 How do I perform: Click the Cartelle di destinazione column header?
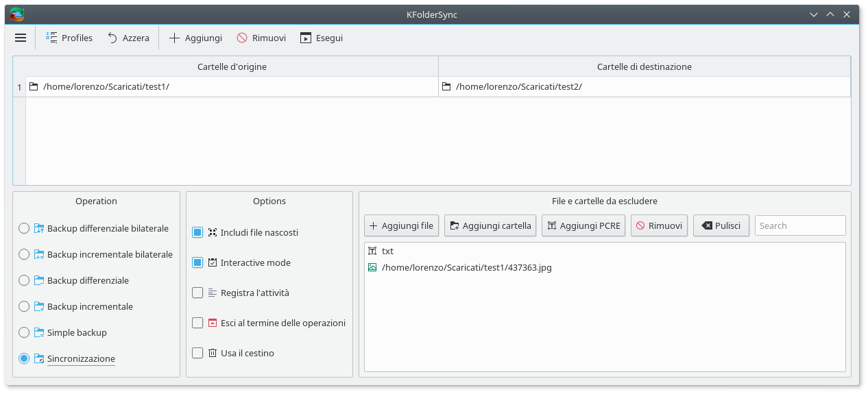pos(644,66)
